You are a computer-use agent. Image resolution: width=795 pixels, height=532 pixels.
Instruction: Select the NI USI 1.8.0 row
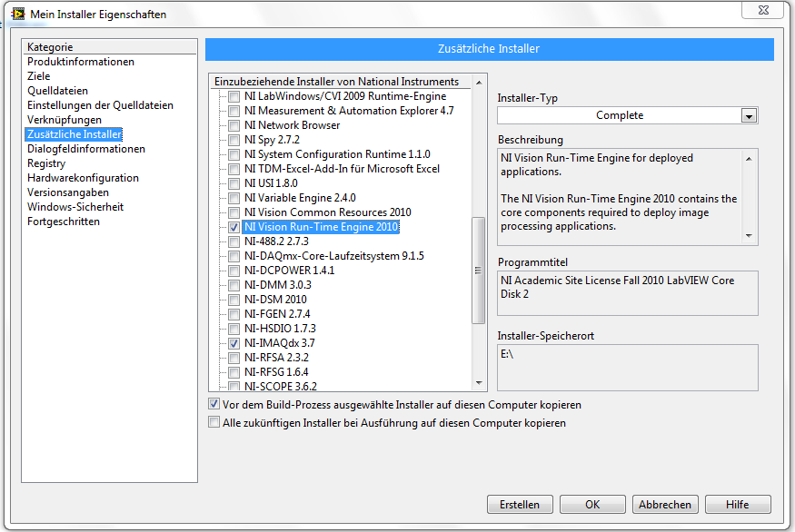(x=271, y=183)
